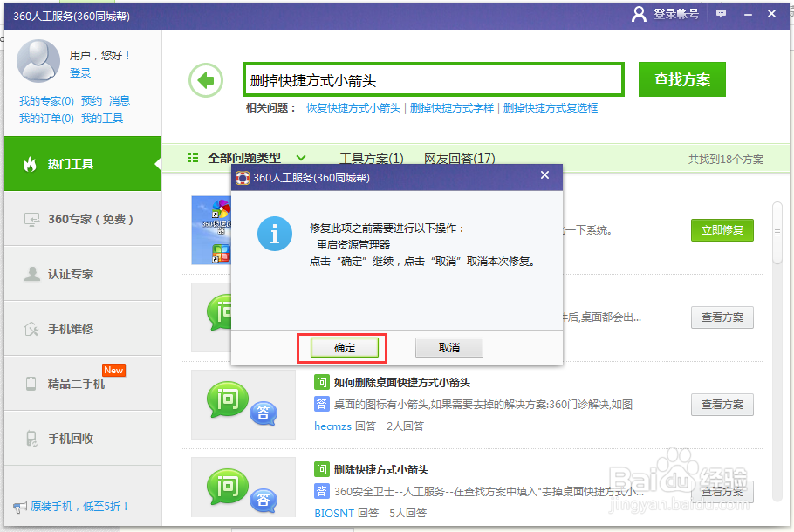Viewport: 794px width, 532px height.
Task: Close the 360人工服务 dialog with X
Action: [544, 175]
